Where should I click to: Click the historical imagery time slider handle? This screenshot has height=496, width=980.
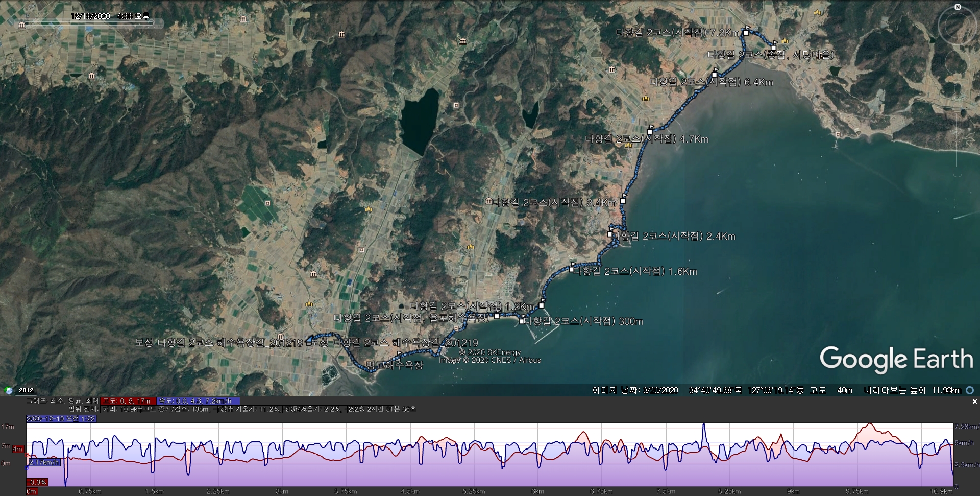[151, 24]
